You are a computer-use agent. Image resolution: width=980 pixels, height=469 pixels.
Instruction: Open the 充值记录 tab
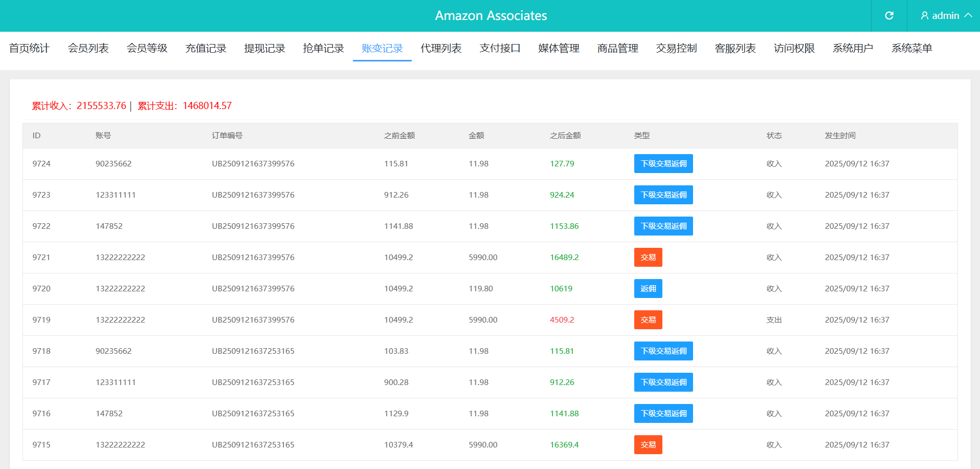pyautogui.click(x=206, y=48)
